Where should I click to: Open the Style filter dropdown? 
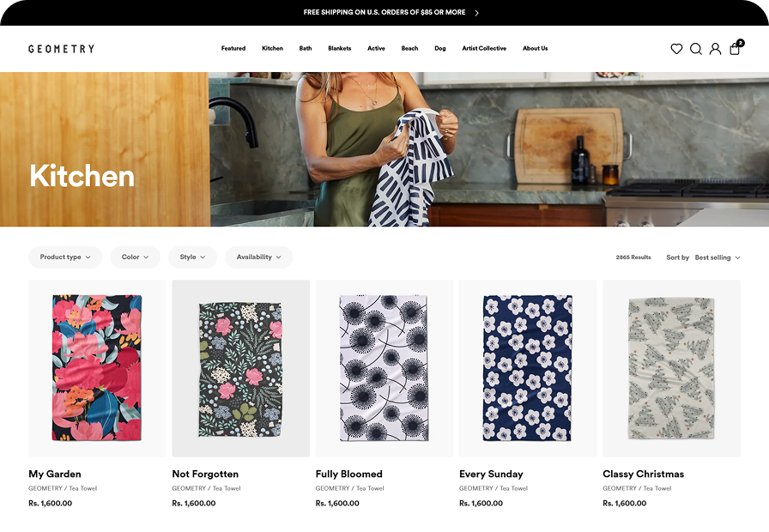click(192, 257)
